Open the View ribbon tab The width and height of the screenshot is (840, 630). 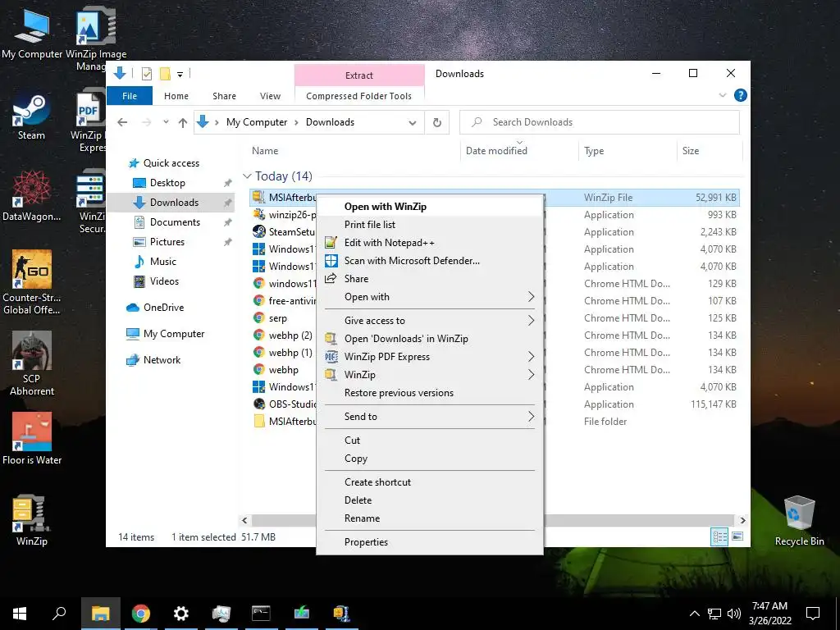coord(270,96)
